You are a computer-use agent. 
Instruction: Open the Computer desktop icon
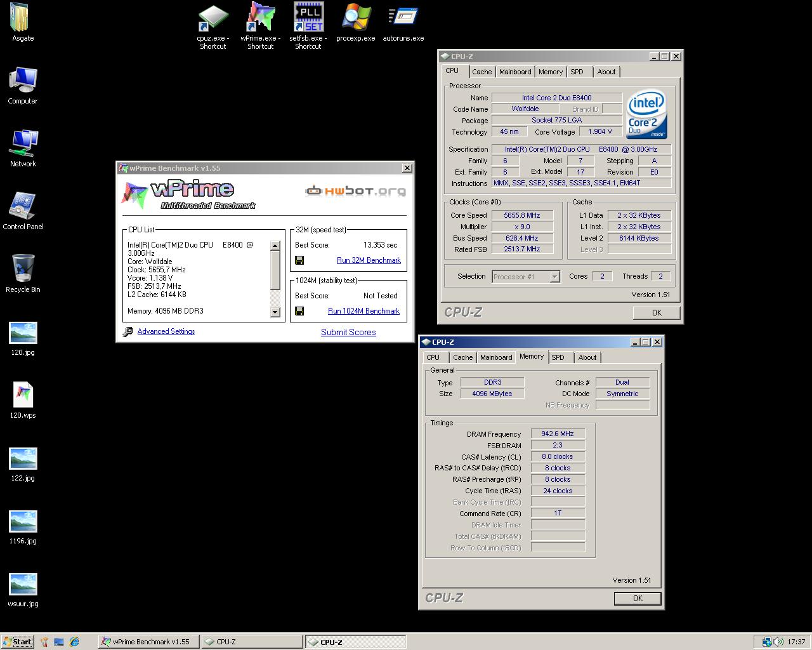(23, 85)
